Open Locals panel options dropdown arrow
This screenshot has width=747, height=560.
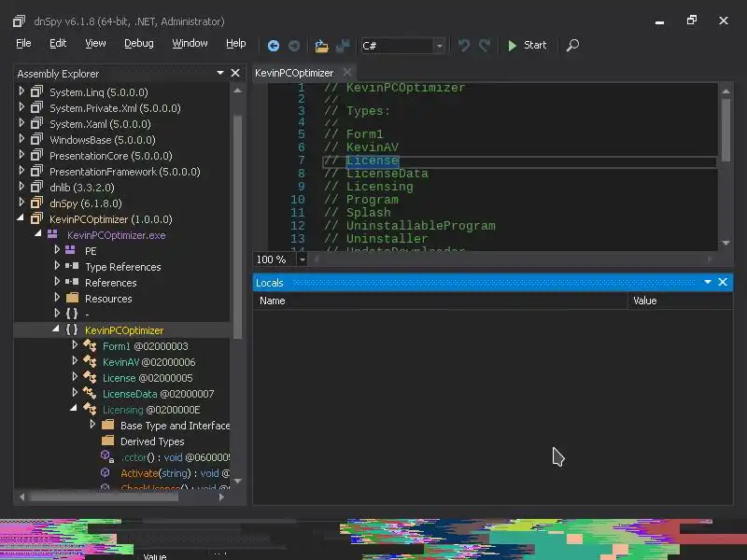point(708,282)
